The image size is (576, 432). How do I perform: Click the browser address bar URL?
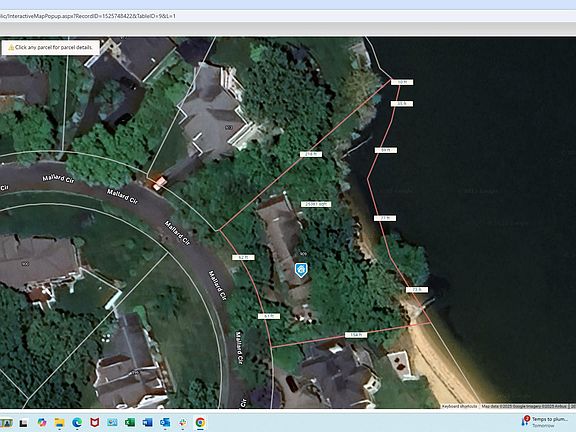(88, 16)
